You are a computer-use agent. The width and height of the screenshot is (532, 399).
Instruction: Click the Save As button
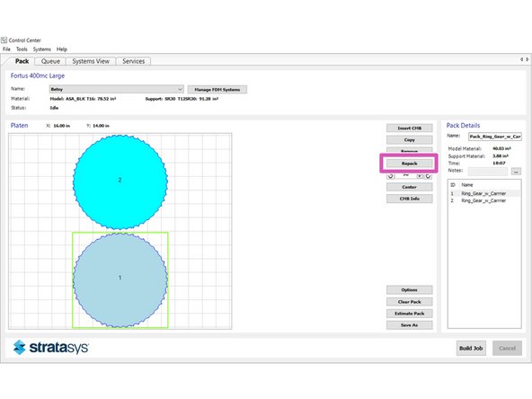click(410, 325)
